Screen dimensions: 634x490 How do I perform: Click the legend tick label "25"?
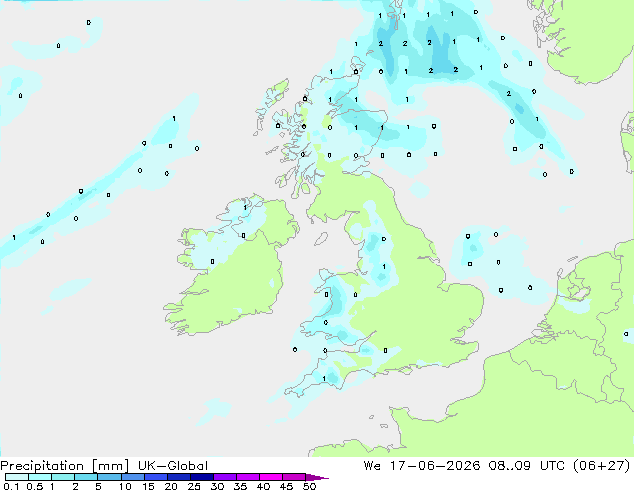pos(194,486)
